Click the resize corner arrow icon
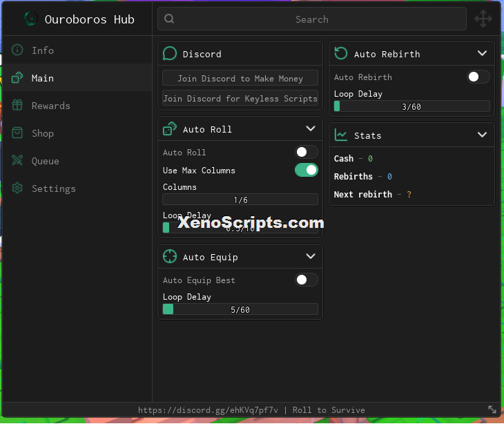Viewport: 504px width, 444px height. coord(492,409)
